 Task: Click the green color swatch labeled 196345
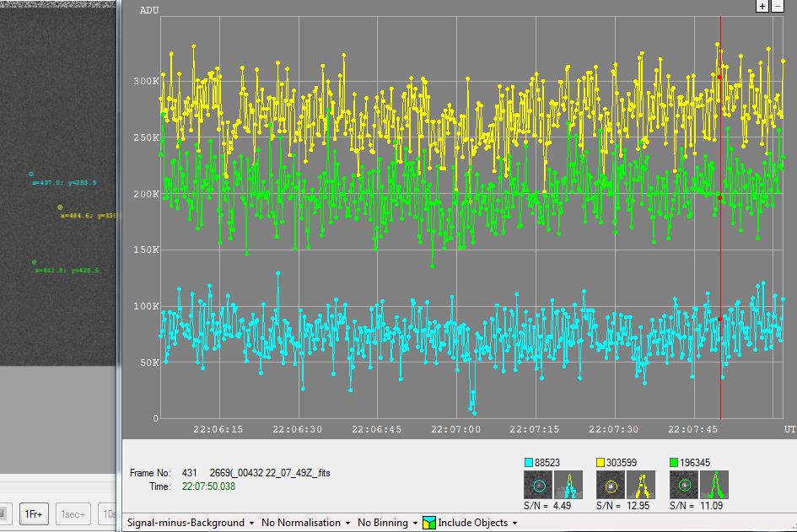675,462
